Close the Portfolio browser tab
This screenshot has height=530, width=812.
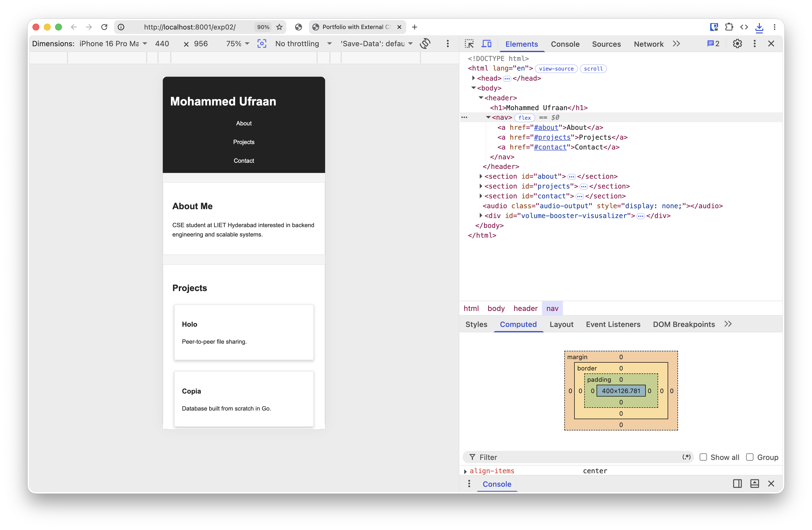pos(399,27)
